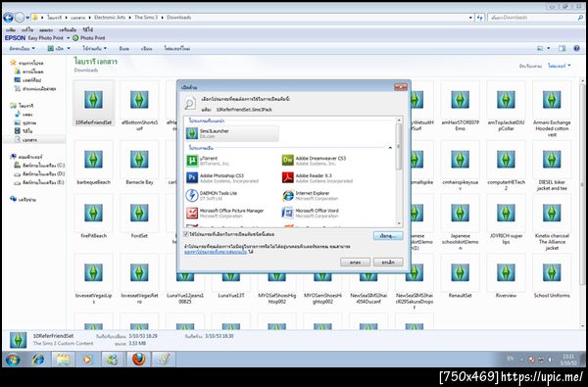Change the view with the views icon
Viewport: 588px width, 387px height.
point(540,48)
